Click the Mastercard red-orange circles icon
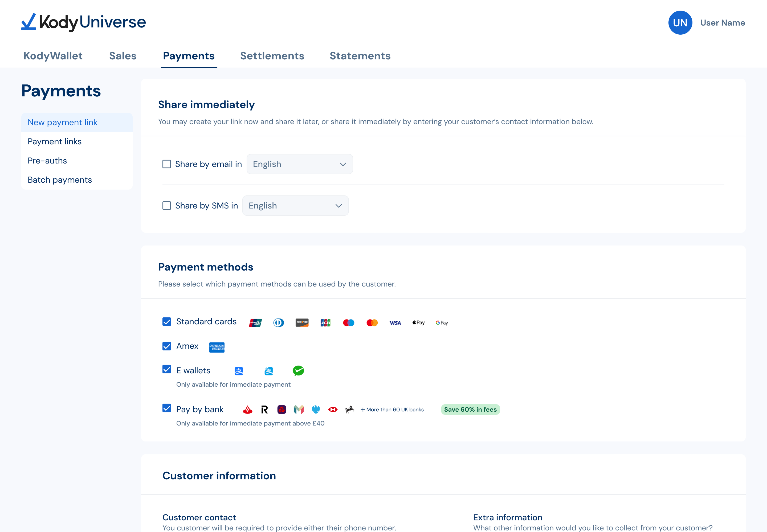 (372, 323)
